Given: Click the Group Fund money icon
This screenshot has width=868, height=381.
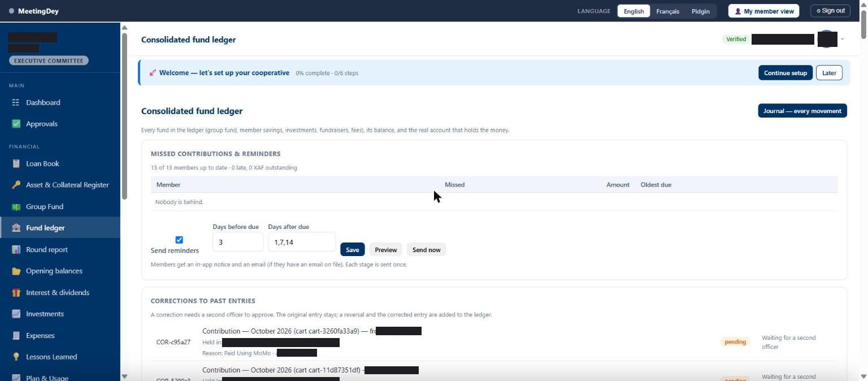Looking at the screenshot, I should coord(16,206).
